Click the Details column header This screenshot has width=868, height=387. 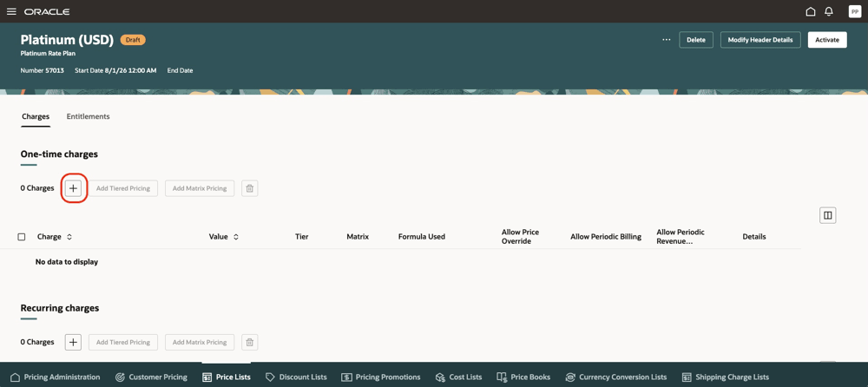click(754, 237)
